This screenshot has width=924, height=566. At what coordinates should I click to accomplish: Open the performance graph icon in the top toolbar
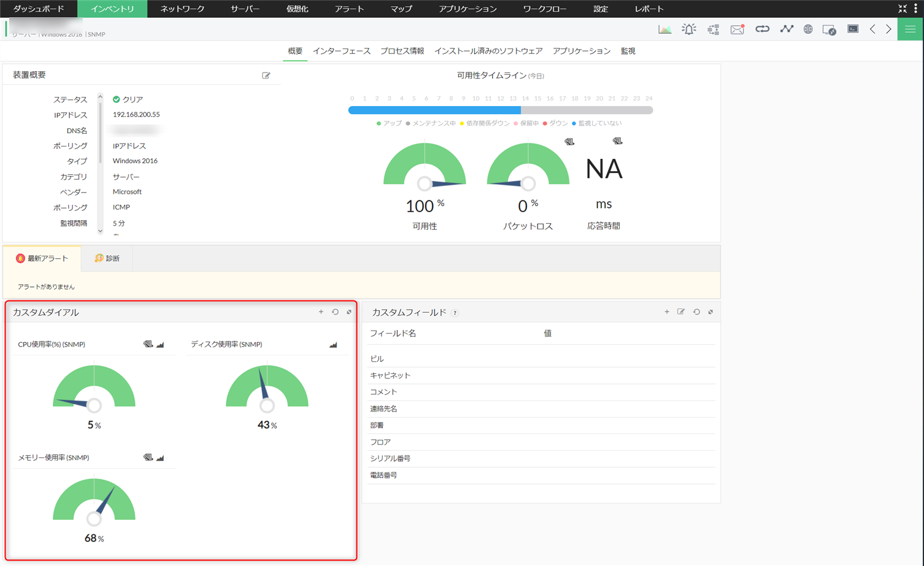(x=664, y=29)
